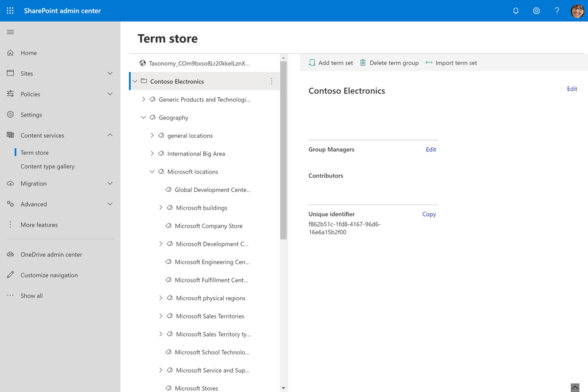The width and height of the screenshot is (588, 392).
Task: Click the Delete term group trash icon
Action: pos(363,63)
